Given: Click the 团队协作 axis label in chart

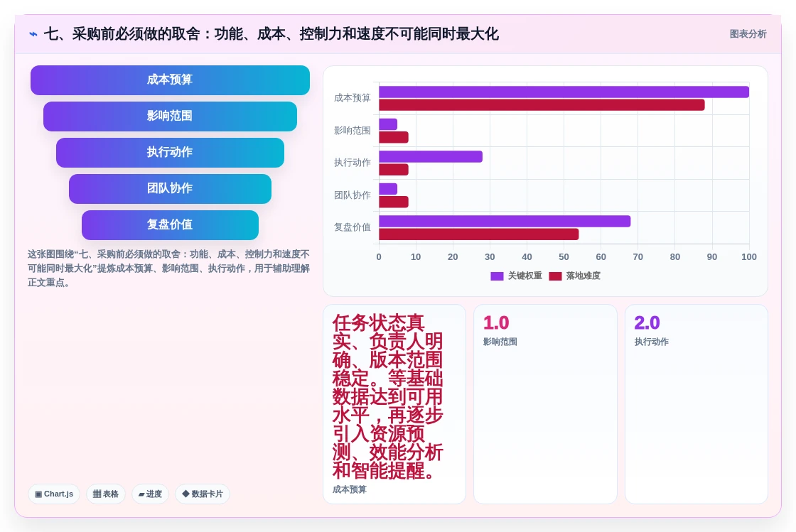Looking at the screenshot, I should pyautogui.click(x=353, y=195).
